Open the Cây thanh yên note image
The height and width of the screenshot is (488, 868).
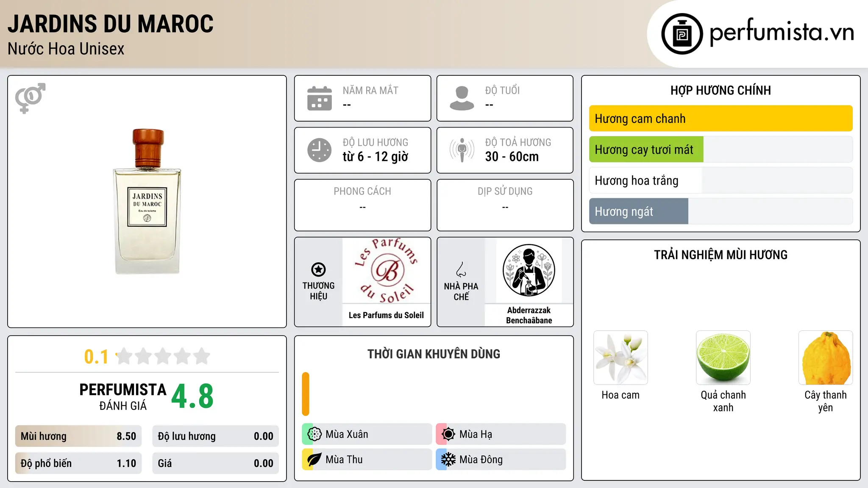coord(826,358)
